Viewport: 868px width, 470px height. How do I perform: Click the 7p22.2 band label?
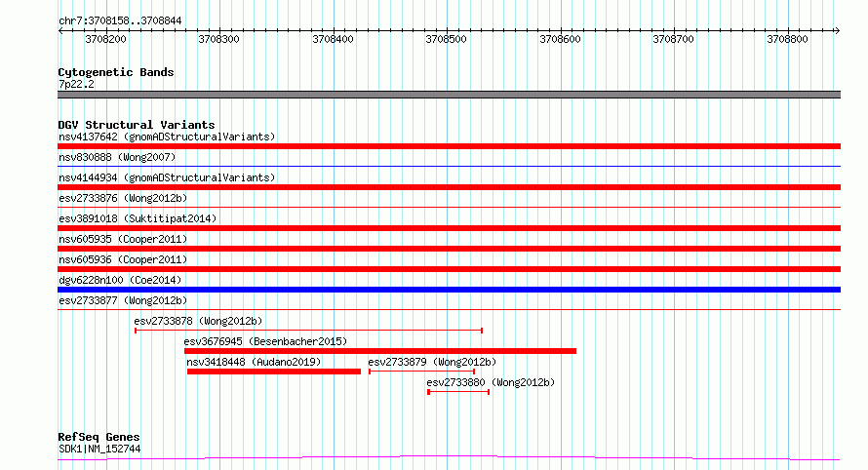pos(76,84)
